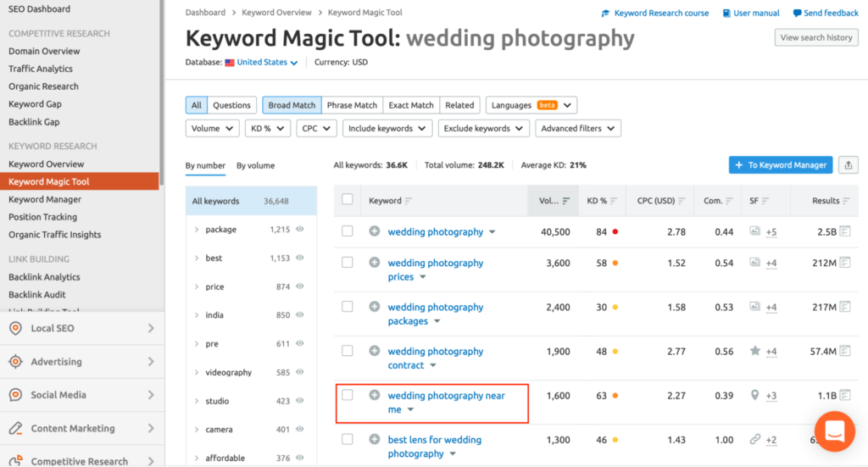Open Position Tracking in sidebar
The width and height of the screenshot is (868, 467).
42,217
